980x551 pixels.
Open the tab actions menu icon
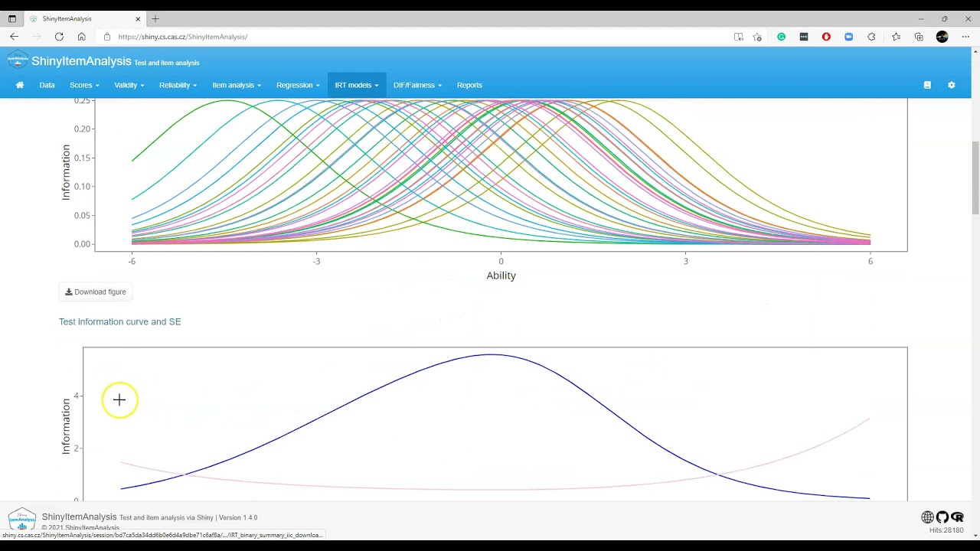tap(12, 18)
